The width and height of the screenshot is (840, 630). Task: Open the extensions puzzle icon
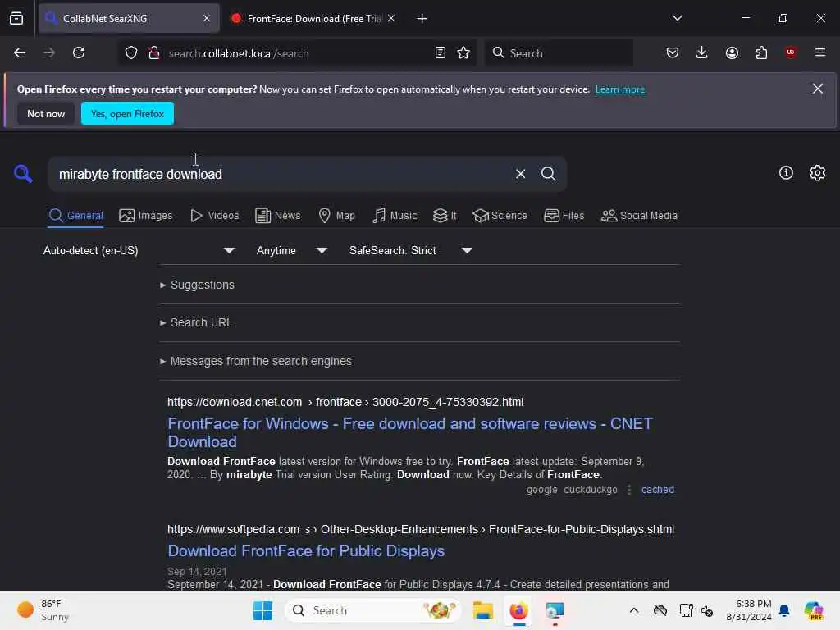point(761,52)
